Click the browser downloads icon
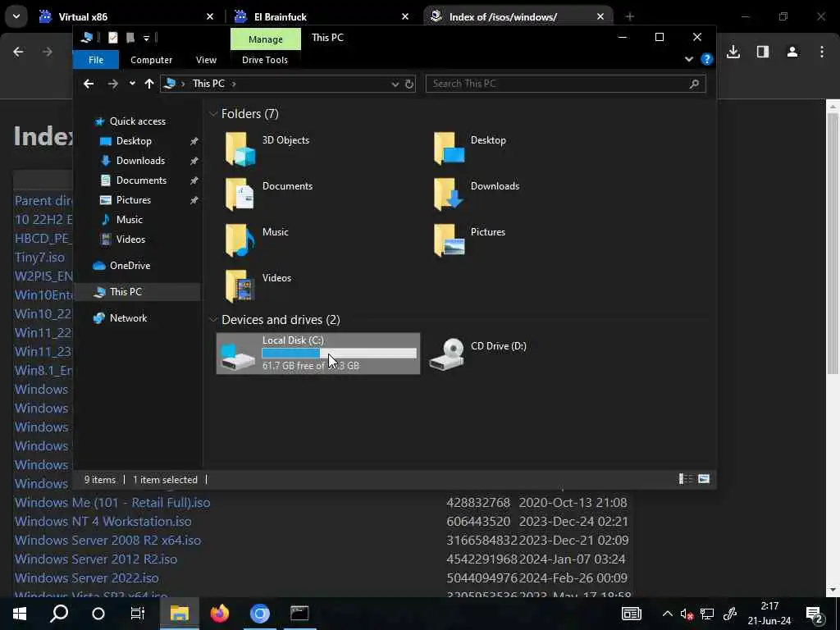 click(733, 52)
